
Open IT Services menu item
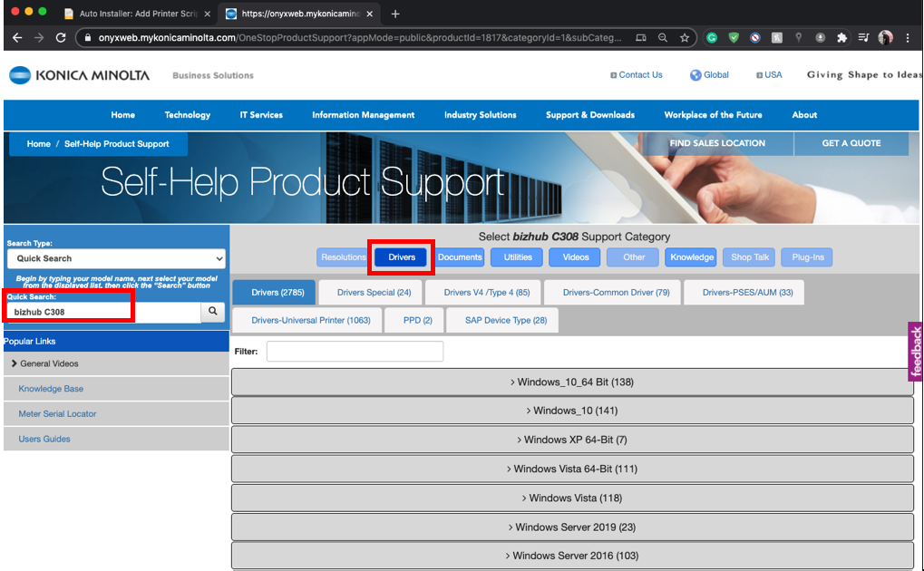261,115
